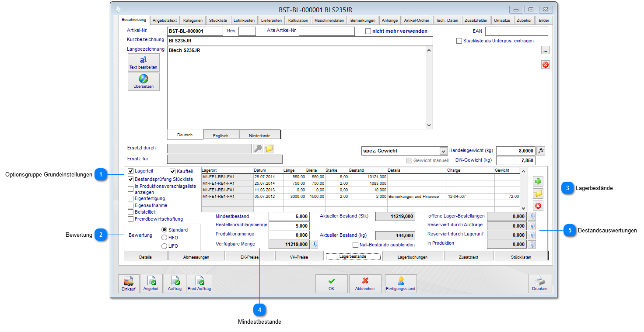Enable the Fremdbewirtschaftung checkbox
The image size is (644, 332).
[130, 219]
